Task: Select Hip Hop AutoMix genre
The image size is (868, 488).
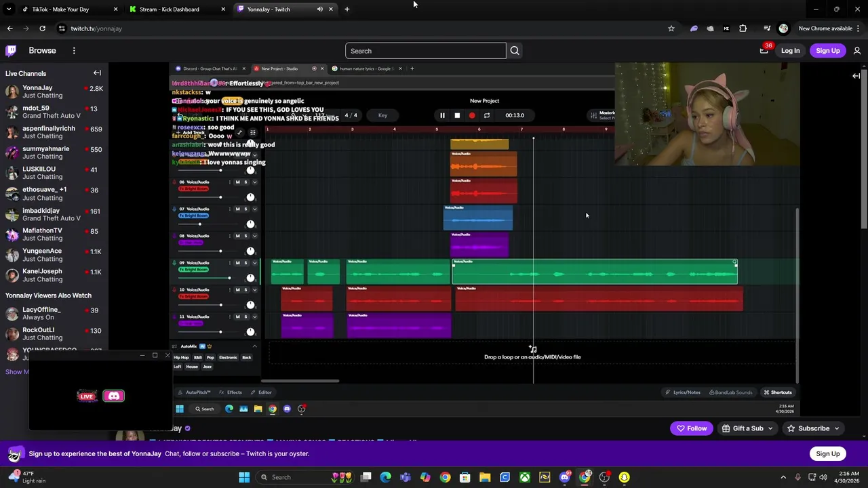Action: point(181,357)
